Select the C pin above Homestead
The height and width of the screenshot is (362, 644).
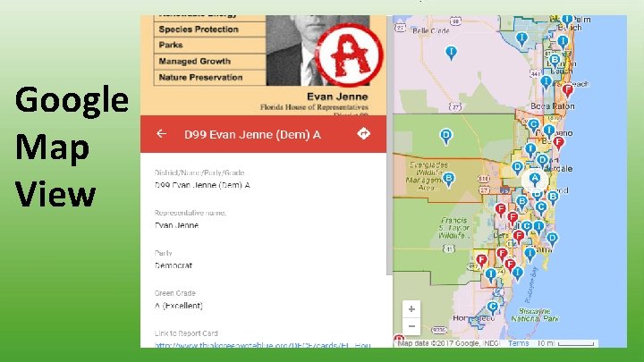pos(493,307)
